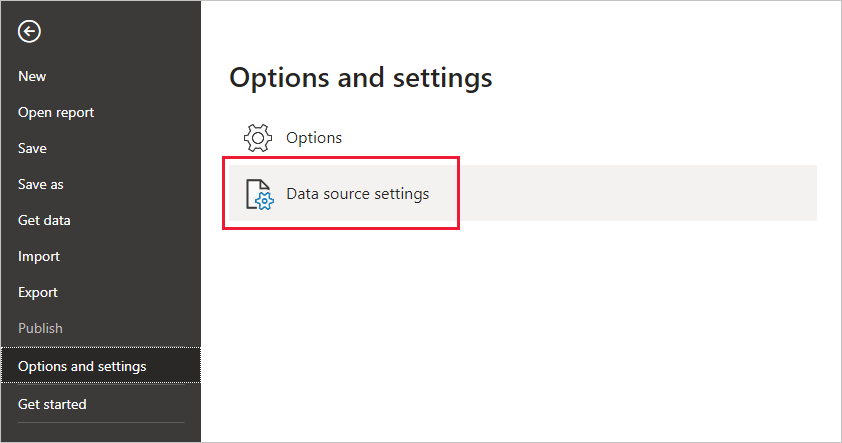The height and width of the screenshot is (443, 842).
Task: Select Save as in the sidebar
Action: (41, 184)
